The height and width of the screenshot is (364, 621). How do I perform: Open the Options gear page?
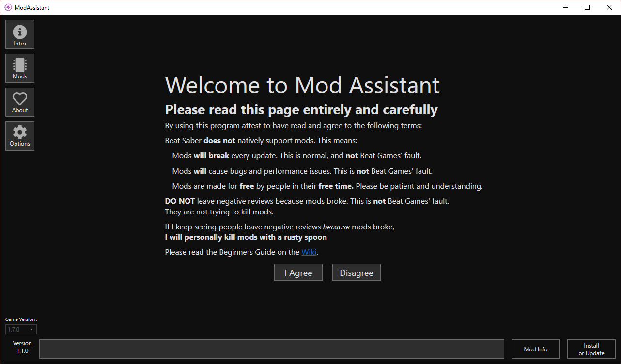tap(20, 136)
